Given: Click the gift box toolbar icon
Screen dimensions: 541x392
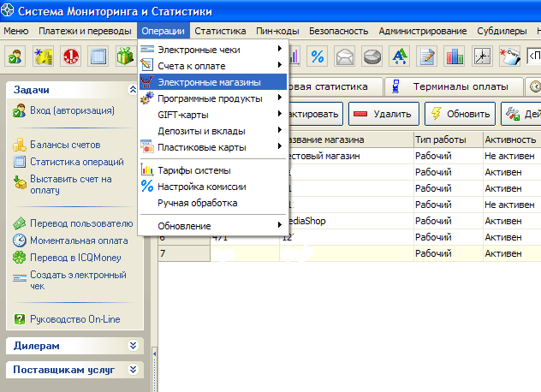Looking at the screenshot, I should point(126,56).
